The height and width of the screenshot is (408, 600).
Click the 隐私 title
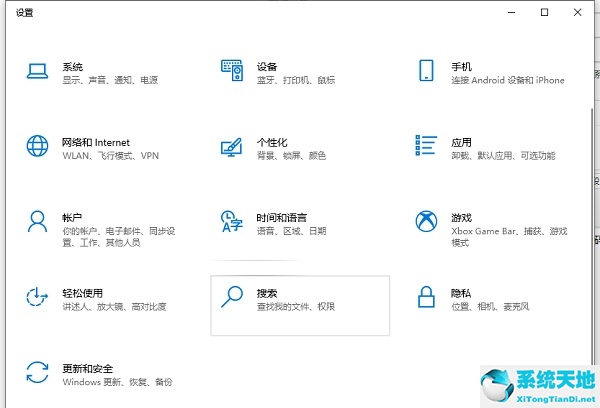tap(461, 293)
